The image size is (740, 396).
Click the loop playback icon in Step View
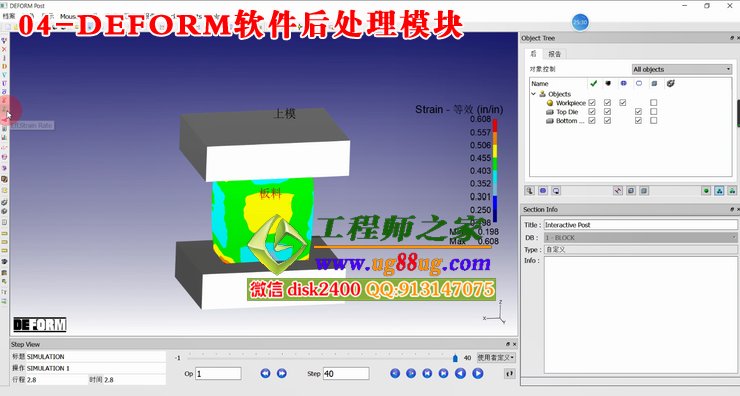point(510,373)
